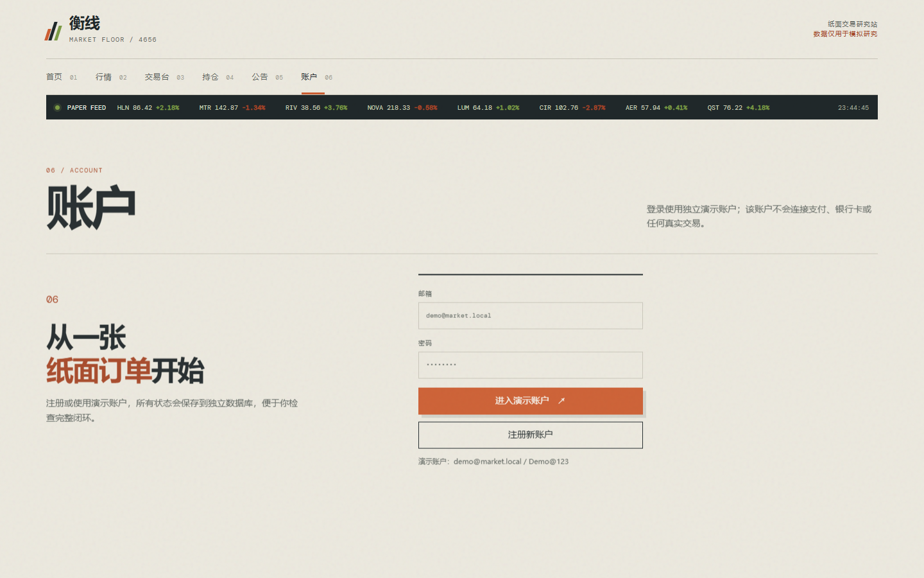Click the MARKET FLOOR / 4656 subtitle
Screen dimensions: 924x578
113,40
